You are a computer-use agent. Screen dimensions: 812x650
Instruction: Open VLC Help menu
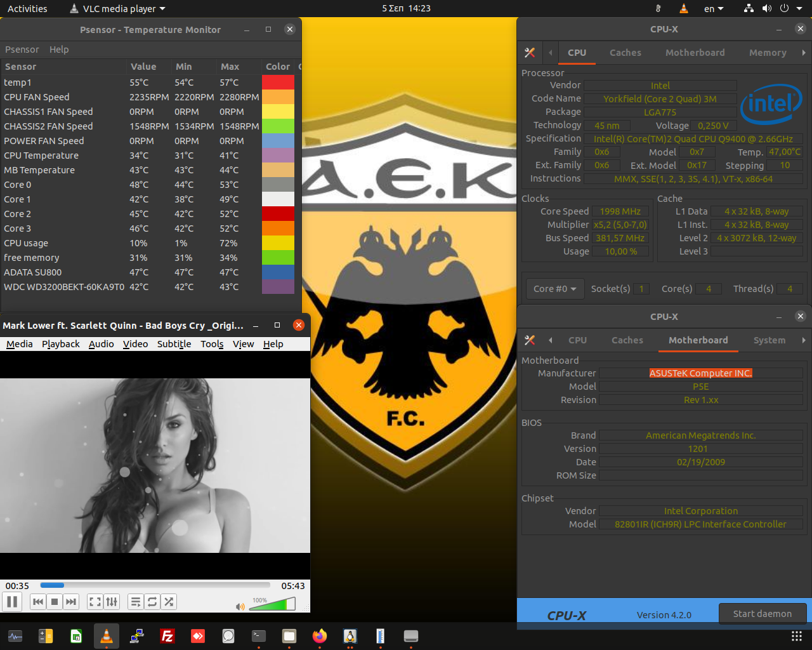pyautogui.click(x=273, y=344)
